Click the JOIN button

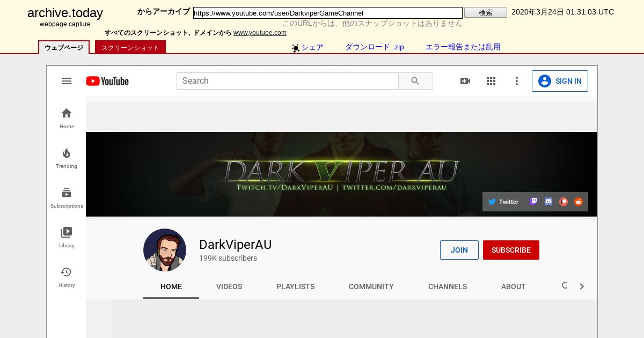coord(459,250)
